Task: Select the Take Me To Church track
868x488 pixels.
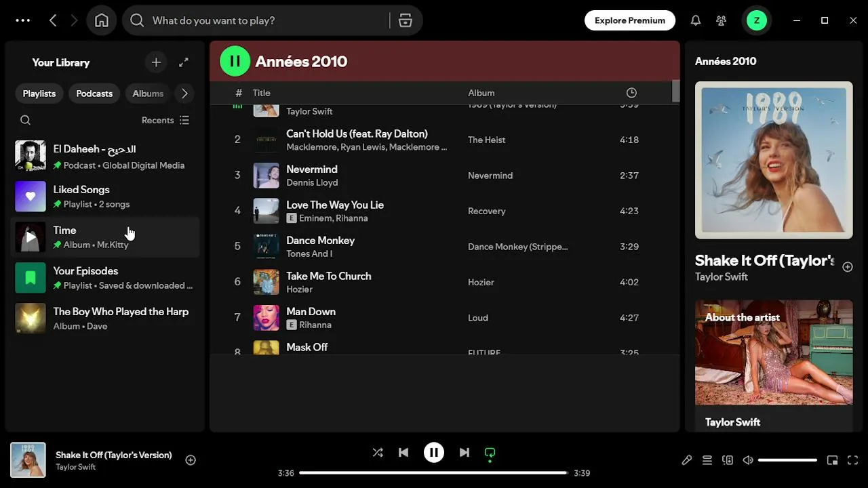Action: (329, 276)
